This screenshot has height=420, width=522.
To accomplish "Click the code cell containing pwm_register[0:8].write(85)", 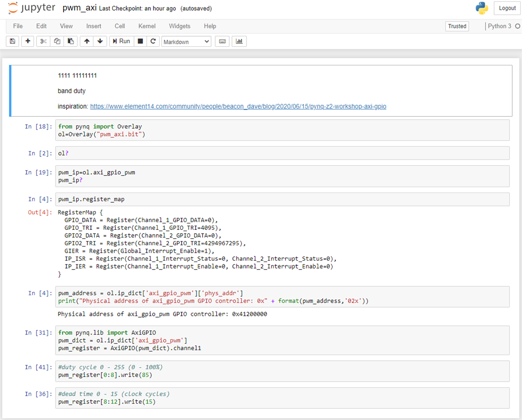I will click(x=282, y=371).
